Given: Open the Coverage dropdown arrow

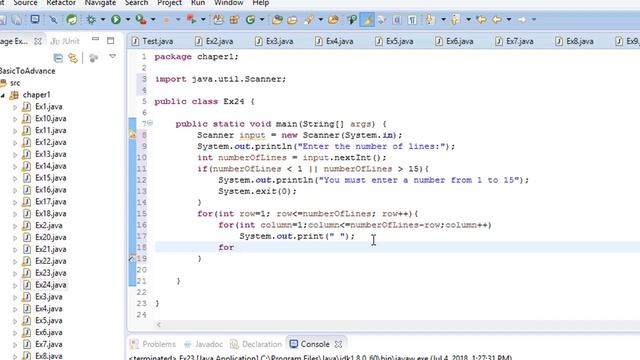Looking at the screenshot, I should point(153,19).
